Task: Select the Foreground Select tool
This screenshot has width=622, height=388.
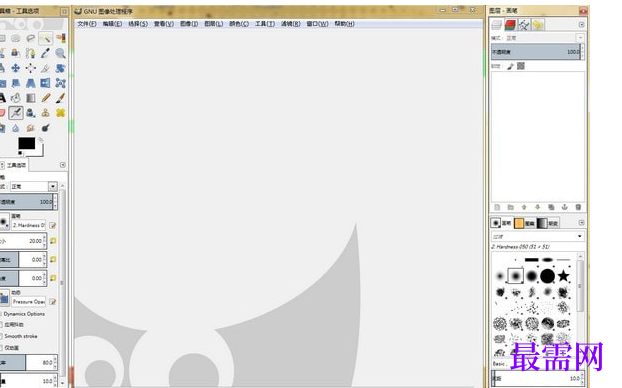Action: coord(15,53)
